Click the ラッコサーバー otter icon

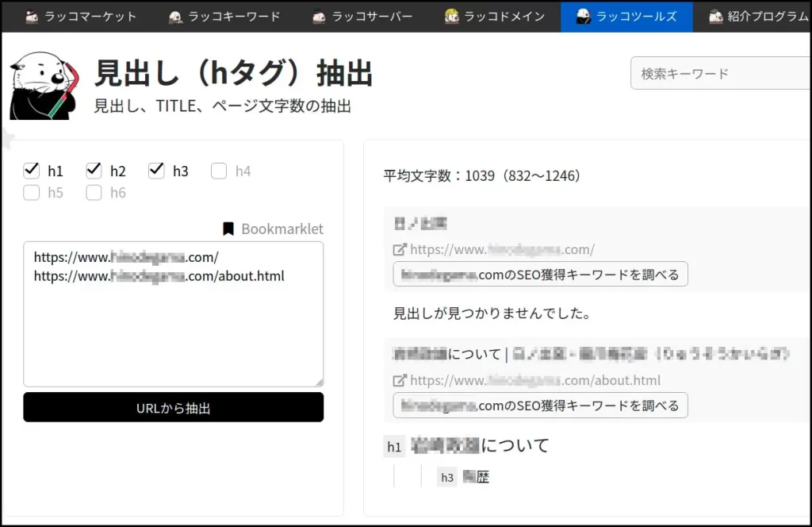coord(318,14)
